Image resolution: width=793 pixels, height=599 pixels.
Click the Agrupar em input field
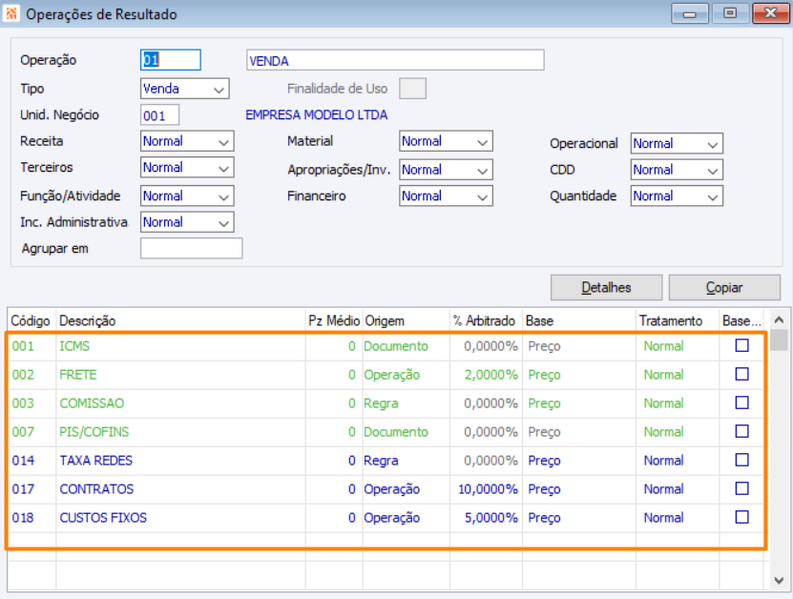(x=191, y=248)
